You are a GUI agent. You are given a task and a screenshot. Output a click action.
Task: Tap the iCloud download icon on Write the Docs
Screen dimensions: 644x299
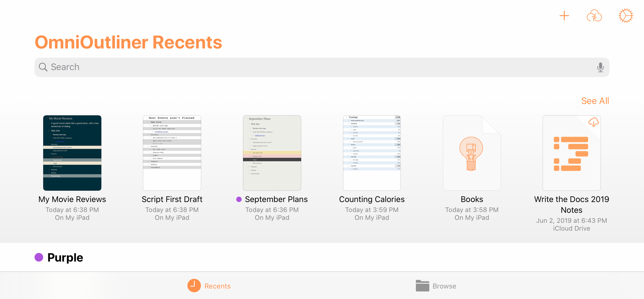coord(593,122)
